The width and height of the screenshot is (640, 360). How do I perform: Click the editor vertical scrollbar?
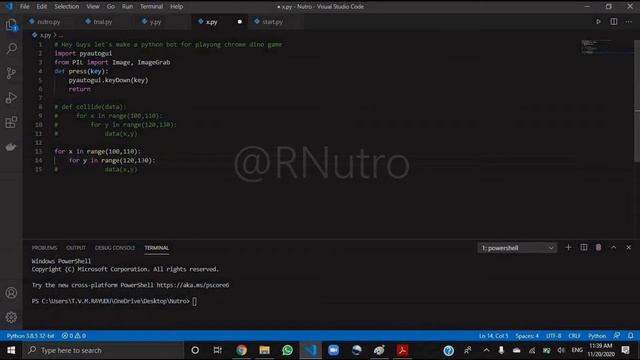click(637, 101)
